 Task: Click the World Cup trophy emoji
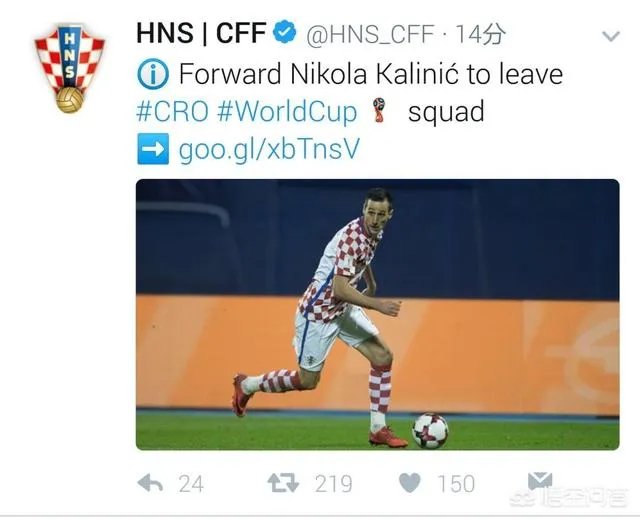[379, 111]
